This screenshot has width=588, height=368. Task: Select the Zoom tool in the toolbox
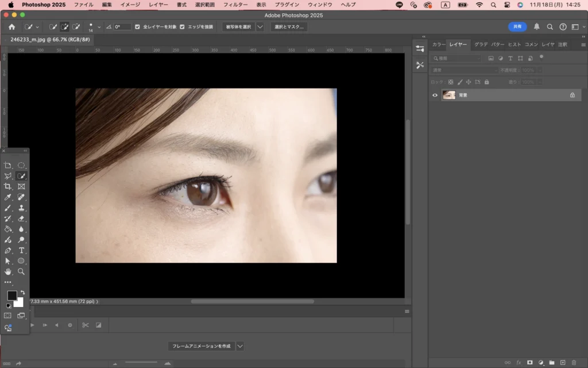coord(21,271)
